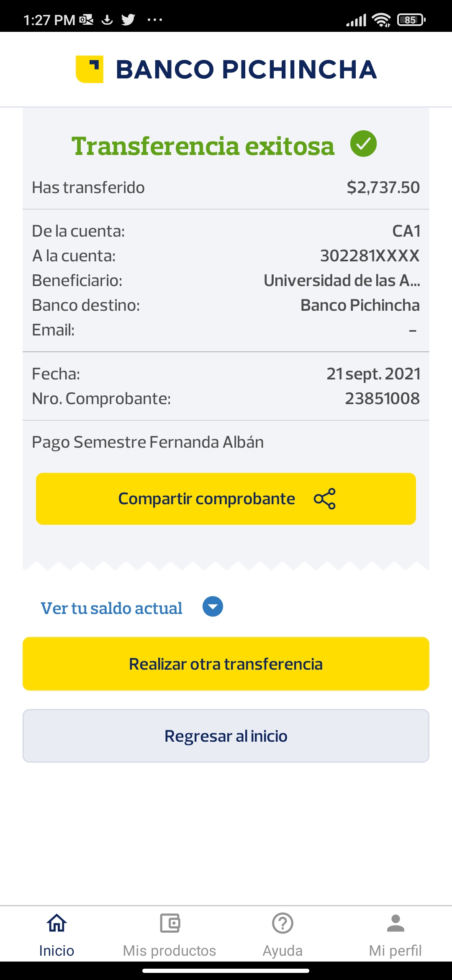
Task: Open Mi perfil person icon
Action: pos(395,923)
